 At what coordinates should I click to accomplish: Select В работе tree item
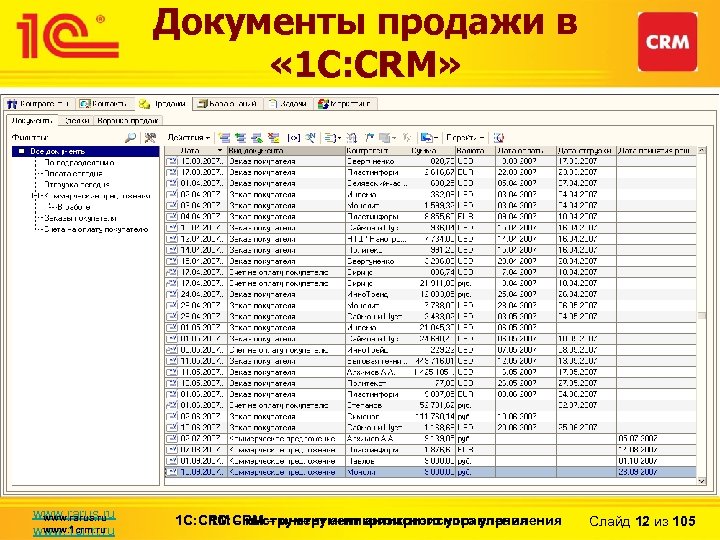tap(73, 207)
